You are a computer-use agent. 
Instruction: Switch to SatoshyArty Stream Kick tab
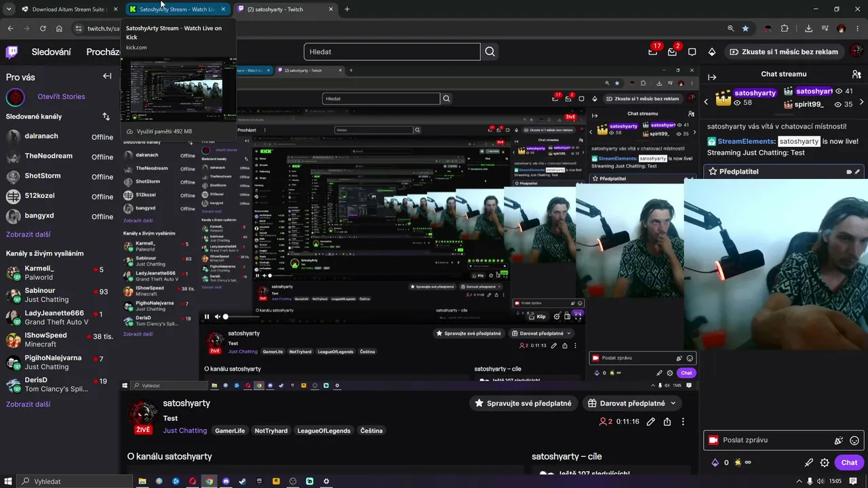pos(178,9)
